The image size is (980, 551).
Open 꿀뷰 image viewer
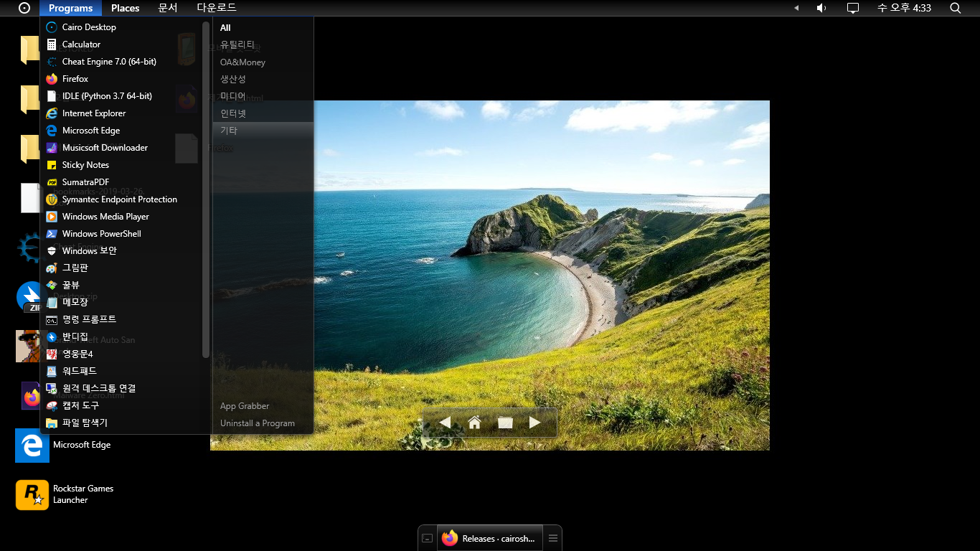122,285
